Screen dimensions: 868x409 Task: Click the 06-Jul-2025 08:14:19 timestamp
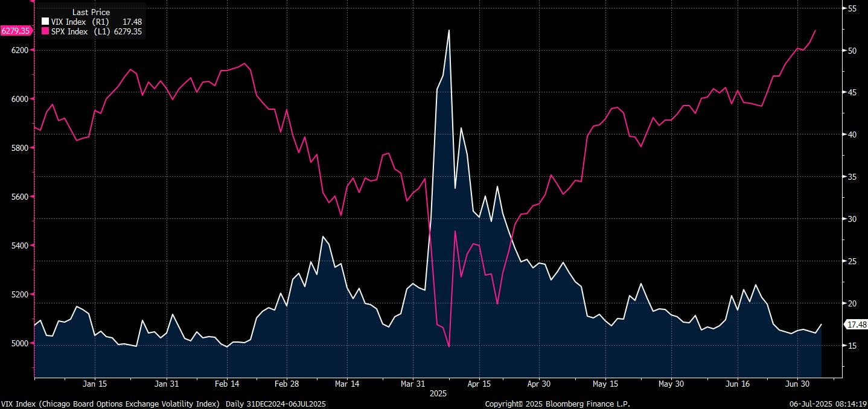click(827, 404)
